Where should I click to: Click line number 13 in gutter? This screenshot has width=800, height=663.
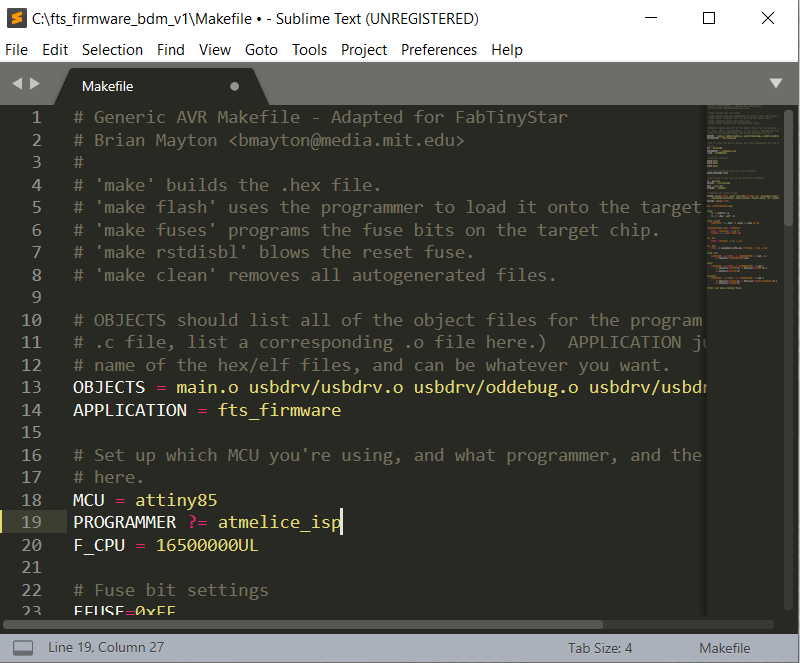click(x=31, y=387)
